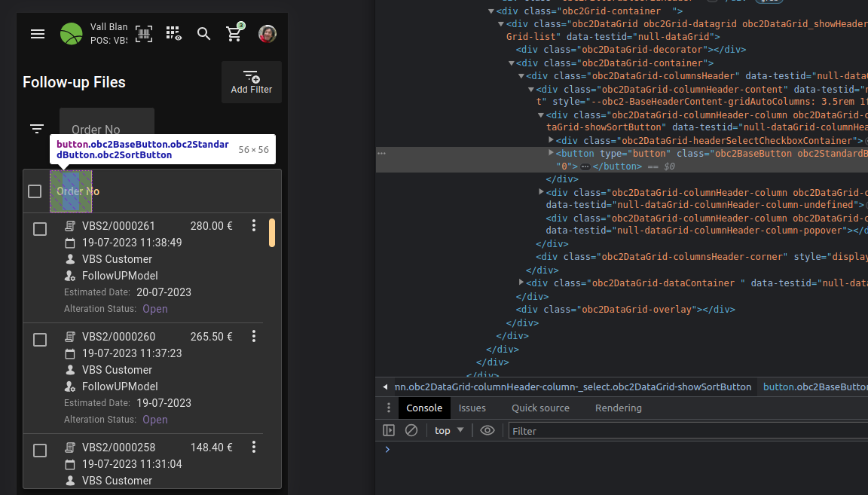Show console sidebar panel icon
Image resolution: width=868 pixels, height=495 pixels.
coord(389,431)
